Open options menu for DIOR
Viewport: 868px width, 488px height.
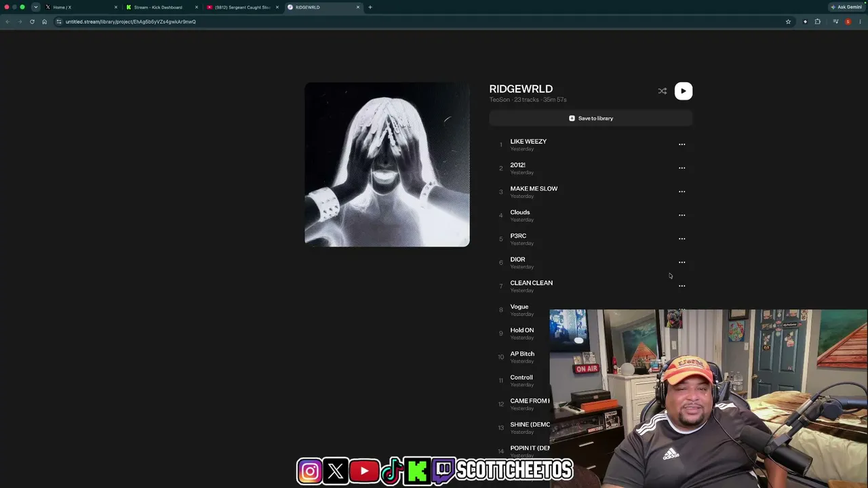[682, 262]
